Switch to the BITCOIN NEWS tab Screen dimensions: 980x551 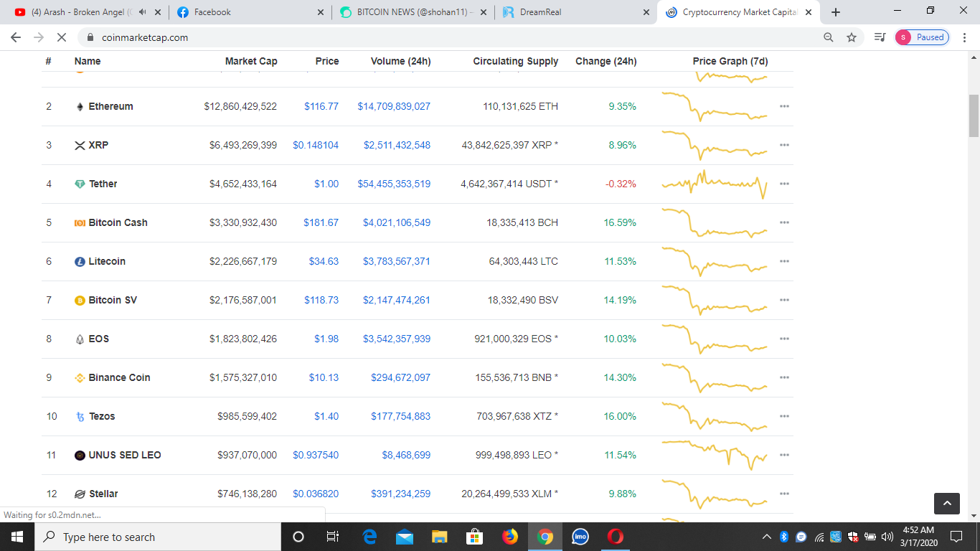pyautogui.click(x=412, y=12)
